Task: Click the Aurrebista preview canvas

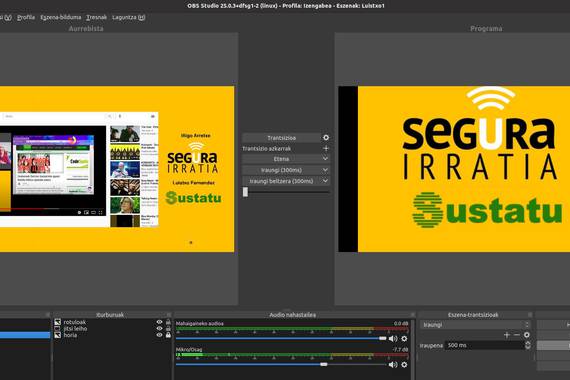Action: pyautogui.click(x=117, y=169)
